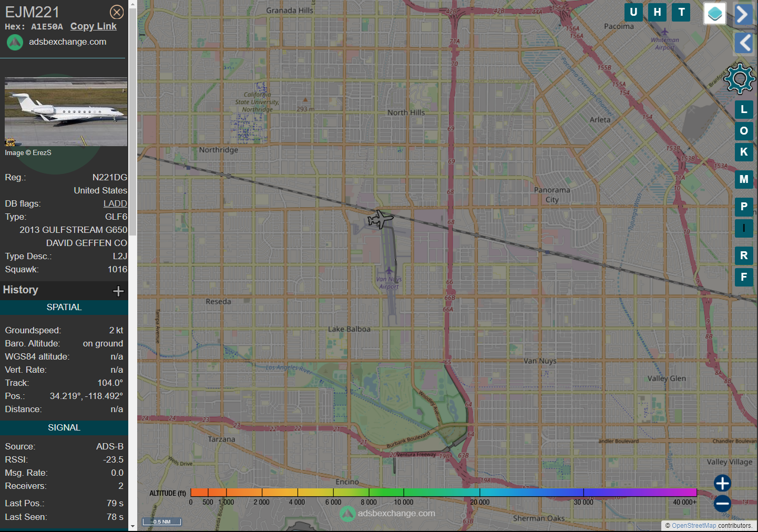Click the Lake Balboa map label
The image size is (758, 532).
349,329
